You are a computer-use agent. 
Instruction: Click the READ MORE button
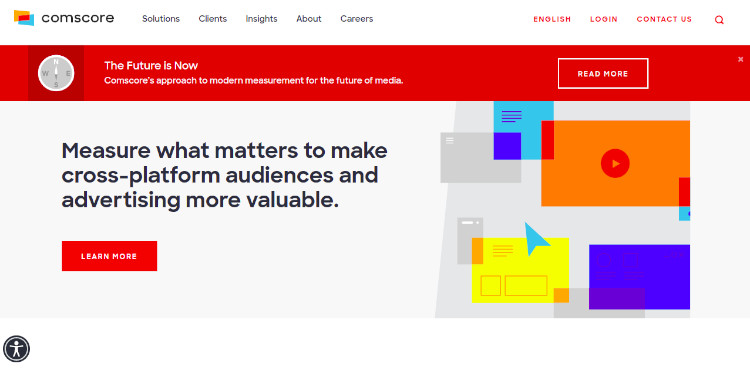[603, 74]
